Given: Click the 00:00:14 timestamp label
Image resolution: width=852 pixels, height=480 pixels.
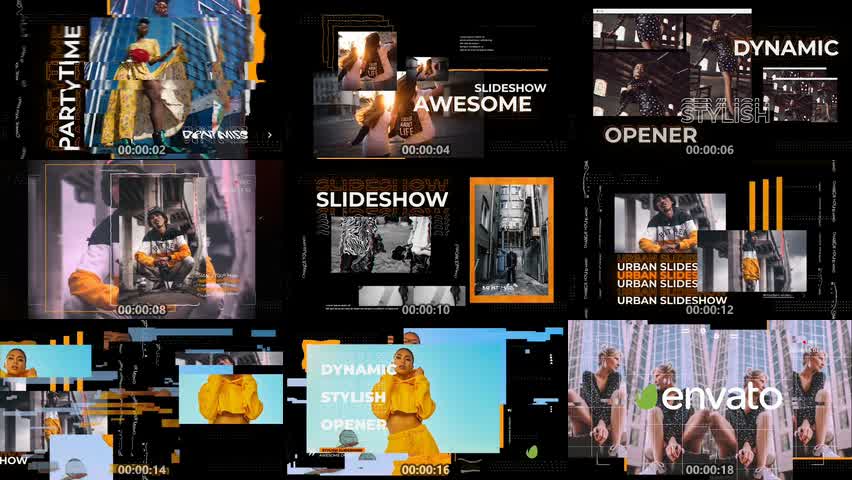Looking at the screenshot, I should pyautogui.click(x=142, y=470).
